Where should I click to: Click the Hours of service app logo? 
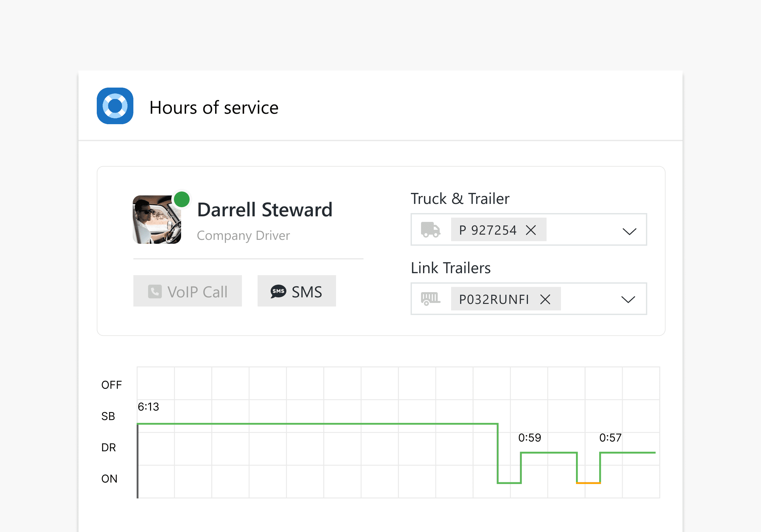(x=115, y=106)
